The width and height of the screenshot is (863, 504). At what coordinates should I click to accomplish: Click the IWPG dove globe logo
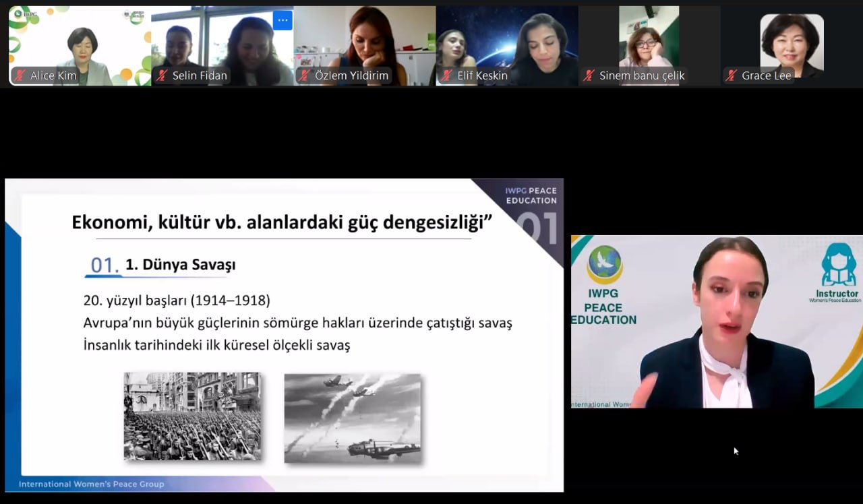(x=605, y=265)
